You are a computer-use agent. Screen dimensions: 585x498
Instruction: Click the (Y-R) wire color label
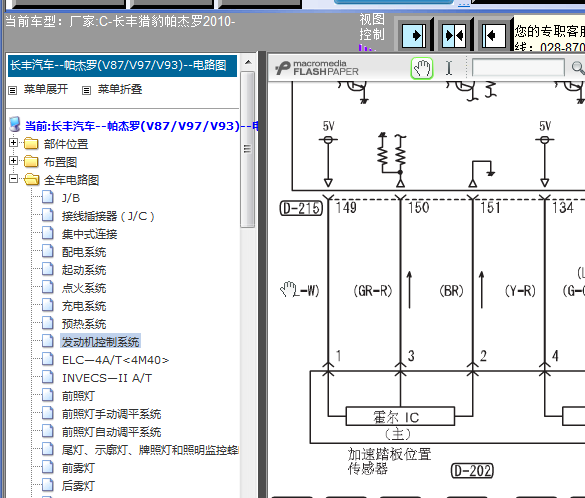click(520, 291)
